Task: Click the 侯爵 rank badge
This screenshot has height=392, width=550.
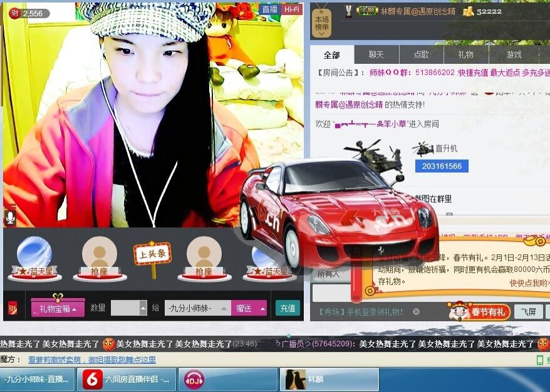Action: (367, 11)
